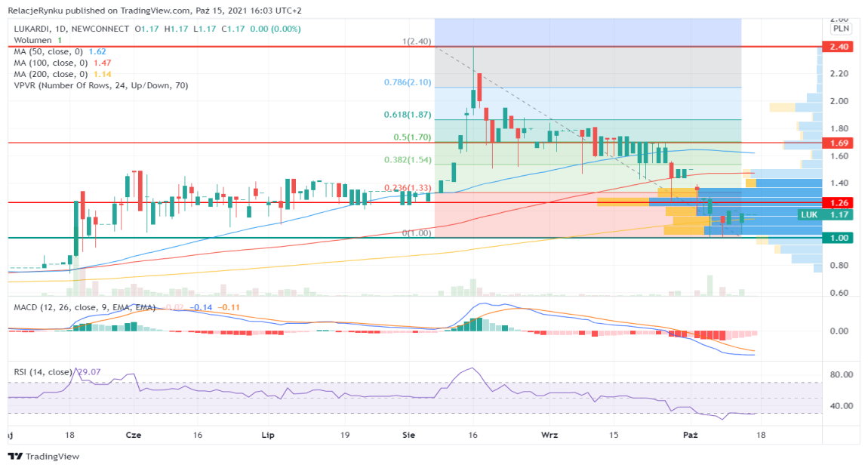This screenshot has height=468, width=868.
Task: Select the LUKARDI, 1D, NEWCONNECT symbol title
Action: [72, 29]
